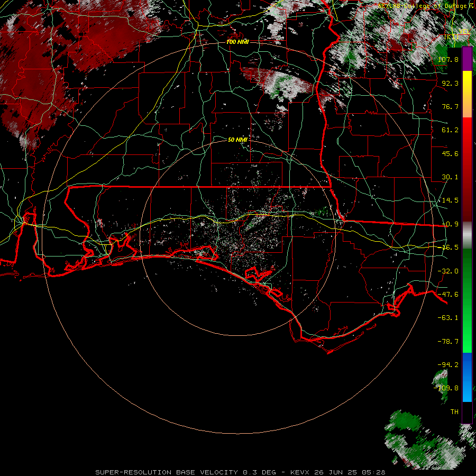
Task: Click the VEL label above the color bar
Action: 464,32
